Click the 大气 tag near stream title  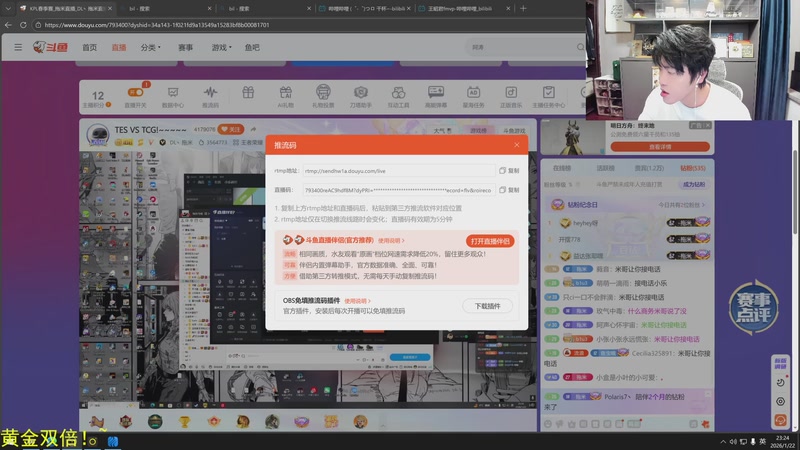442,131
